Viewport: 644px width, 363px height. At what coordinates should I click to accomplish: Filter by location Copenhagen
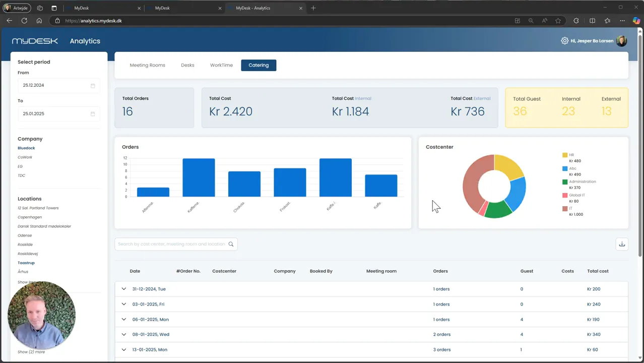(30, 217)
